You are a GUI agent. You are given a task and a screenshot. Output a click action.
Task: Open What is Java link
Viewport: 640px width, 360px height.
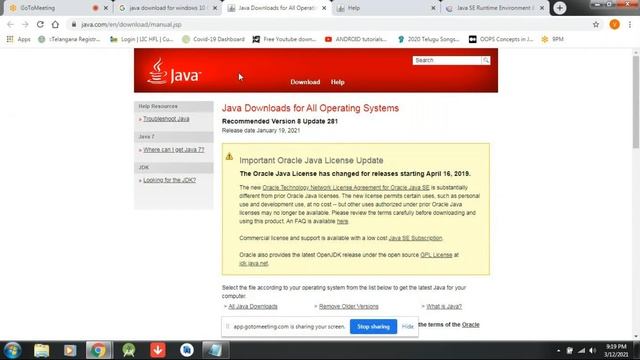[444, 307]
